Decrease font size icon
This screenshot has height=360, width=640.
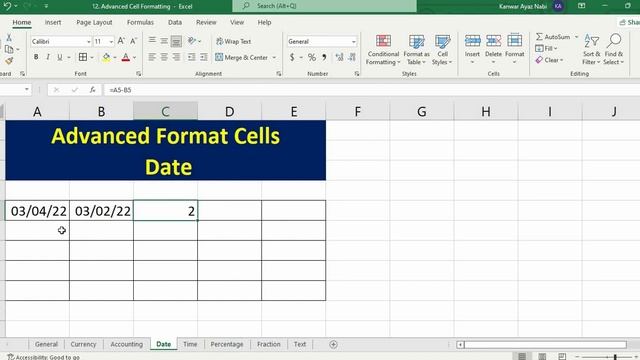click(x=133, y=41)
